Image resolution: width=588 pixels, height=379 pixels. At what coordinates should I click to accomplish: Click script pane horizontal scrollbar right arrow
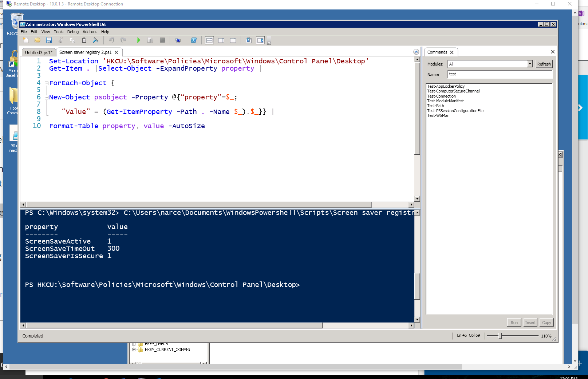click(411, 205)
